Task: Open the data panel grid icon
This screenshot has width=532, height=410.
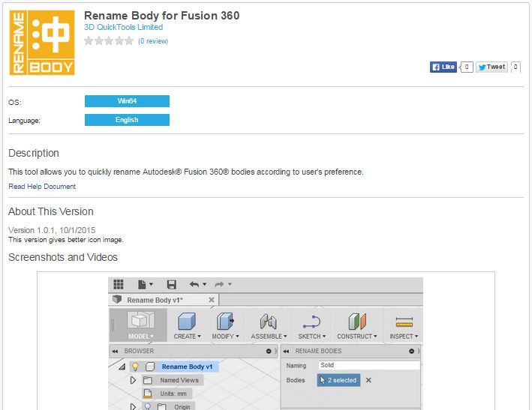Action: (119, 284)
